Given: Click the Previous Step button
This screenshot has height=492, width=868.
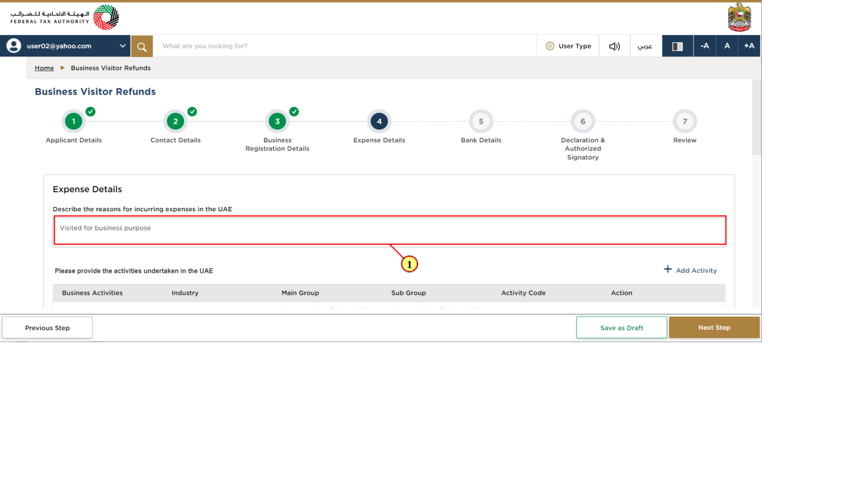Looking at the screenshot, I should (x=47, y=328).
